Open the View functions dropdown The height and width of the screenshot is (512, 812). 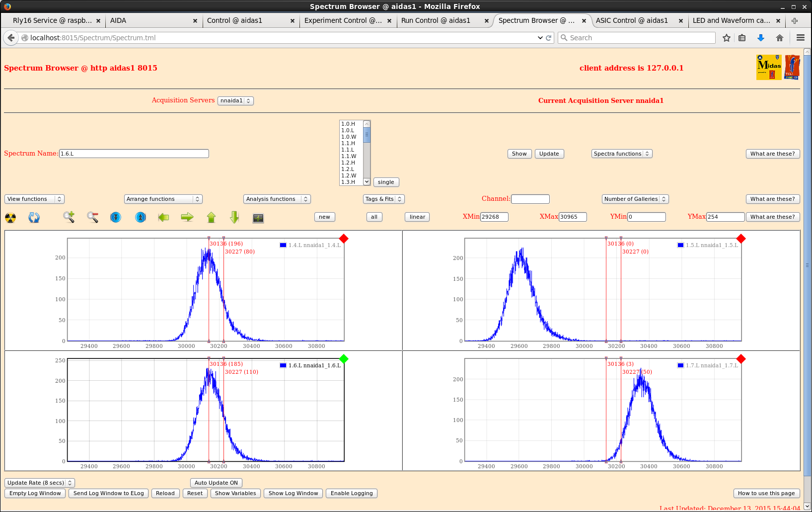click(34, 199)
